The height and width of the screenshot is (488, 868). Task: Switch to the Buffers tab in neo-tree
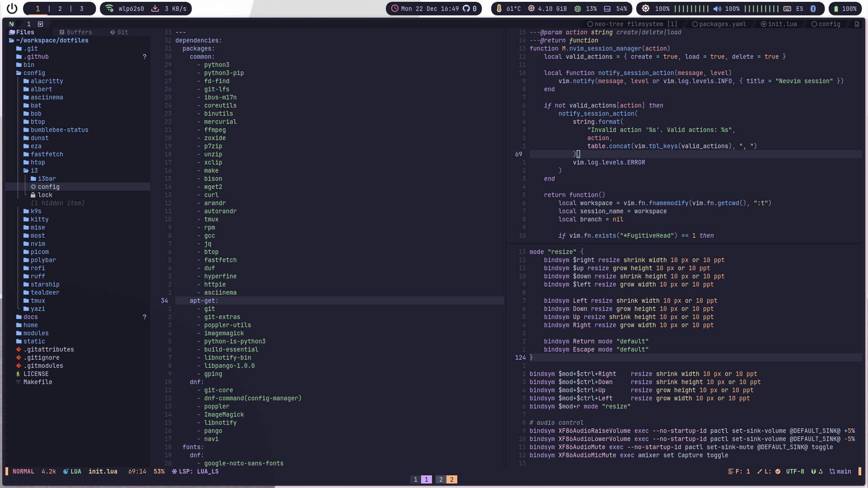point(76,32)
